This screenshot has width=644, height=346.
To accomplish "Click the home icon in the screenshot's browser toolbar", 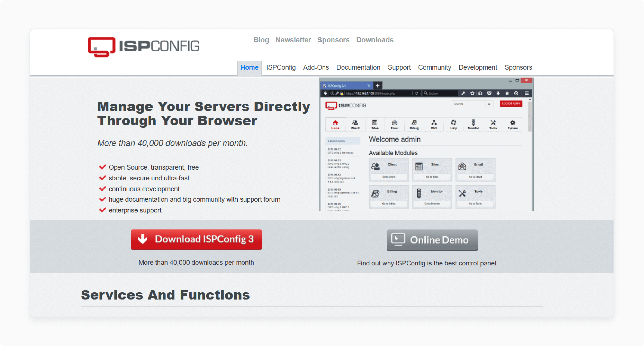I will (x=507, y=93).
